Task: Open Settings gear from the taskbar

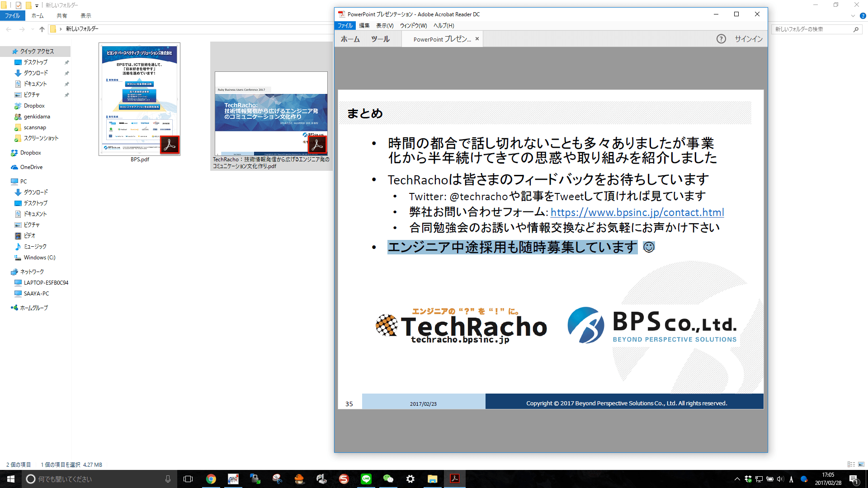Action: [410, 479]
